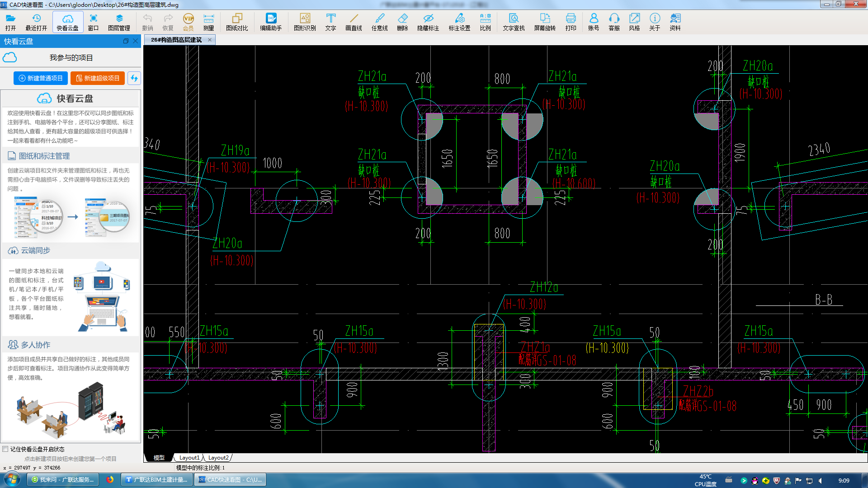
Task: Contact 客服 customer service
Action: (614, 22)
